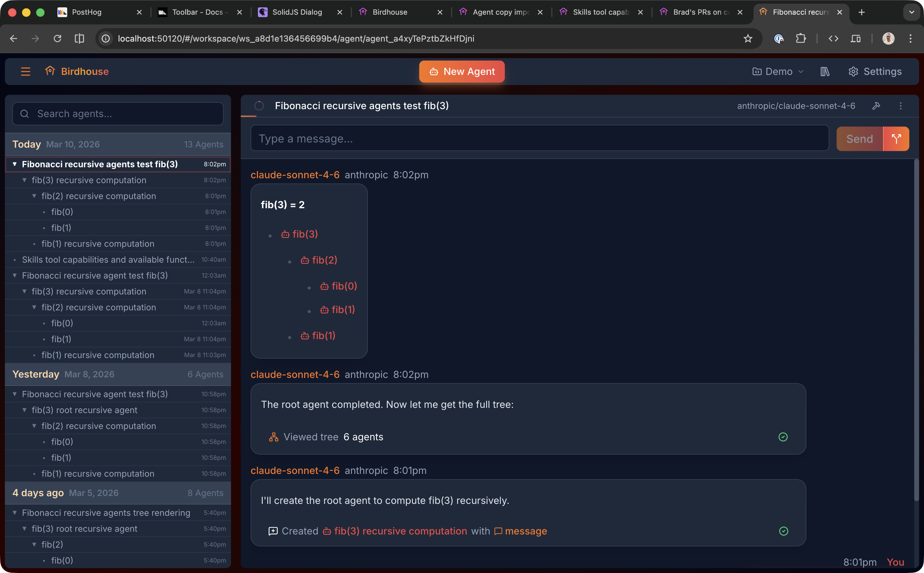Viewport: 924px width, 573px height.
Task: Click the green success check on the Created message
Action: [x=783, y=531]
